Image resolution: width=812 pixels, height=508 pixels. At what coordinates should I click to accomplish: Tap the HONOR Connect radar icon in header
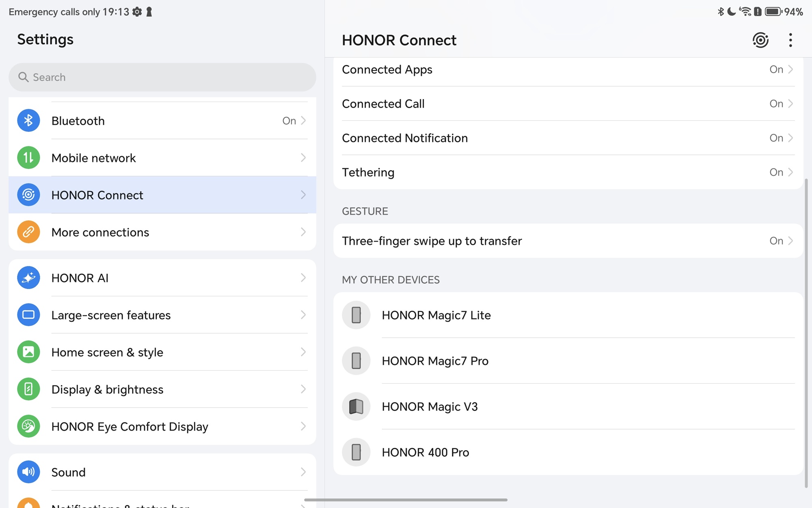click(760, 40)
